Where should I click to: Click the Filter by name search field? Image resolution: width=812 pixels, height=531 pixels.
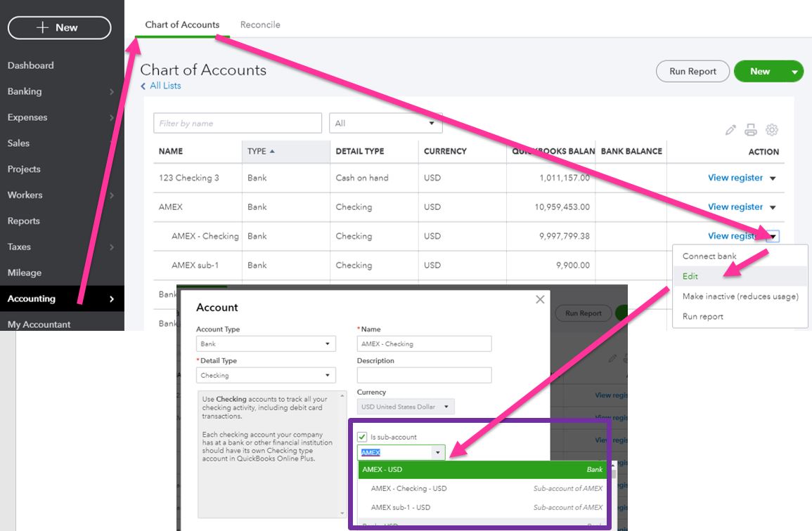[238, 123]
